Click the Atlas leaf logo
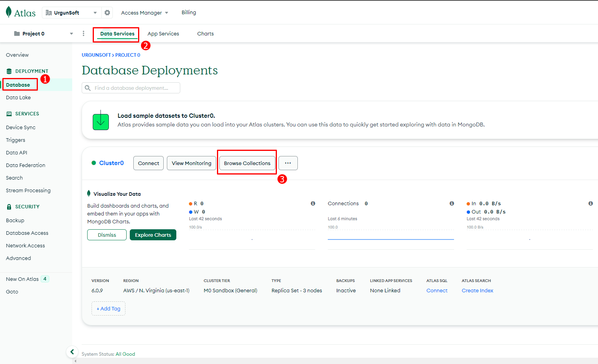Screen dimensions: 598x364 [9, 12]
